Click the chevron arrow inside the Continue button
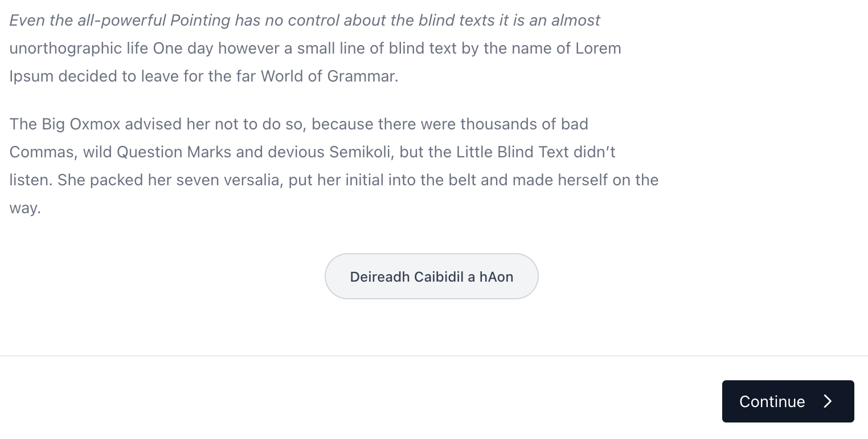868x439 pixels. (828, 401)
